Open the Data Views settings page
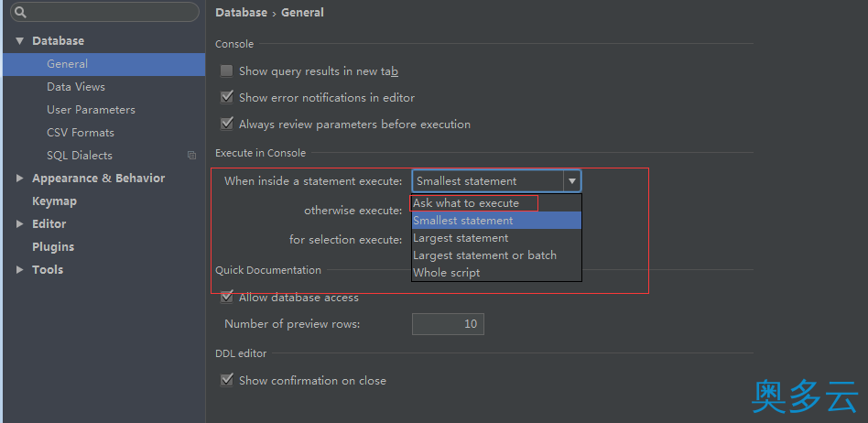Screen dimensions: 868x423 point(76,87)
